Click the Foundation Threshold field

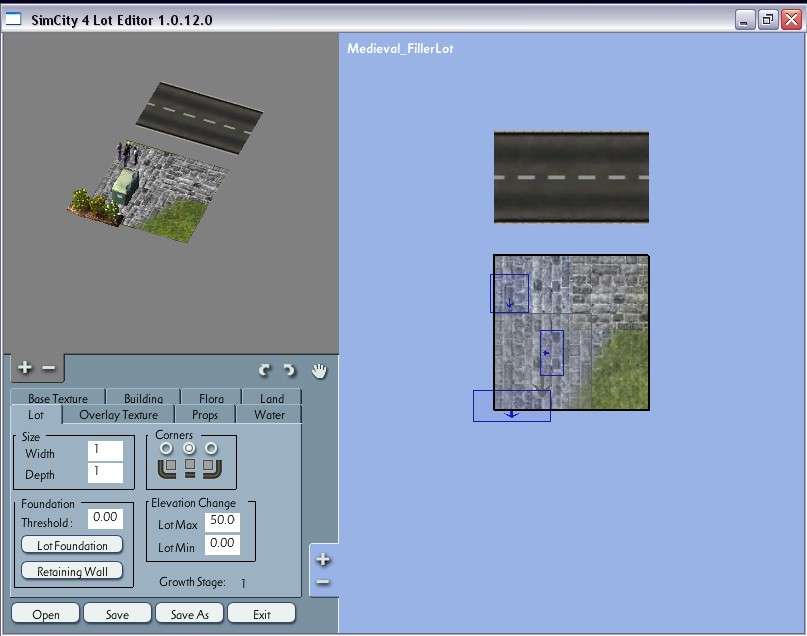click(105, 518)
